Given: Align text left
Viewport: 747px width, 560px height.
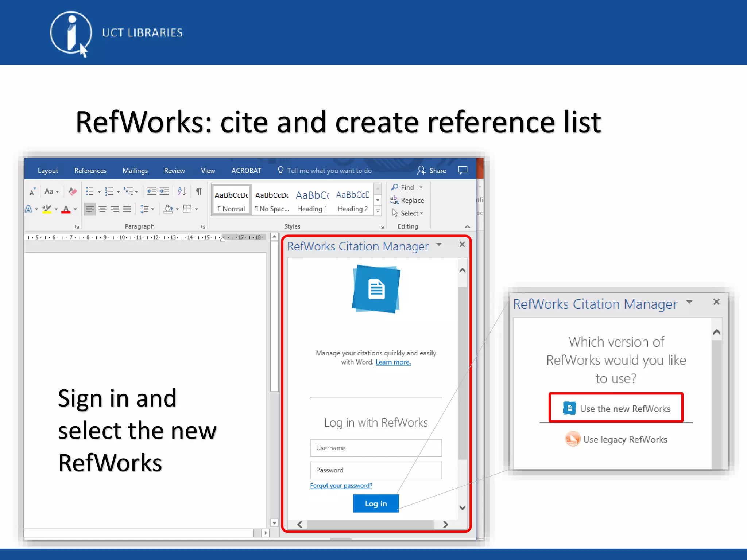Looking at the screenshot, I should pos(90,209).
